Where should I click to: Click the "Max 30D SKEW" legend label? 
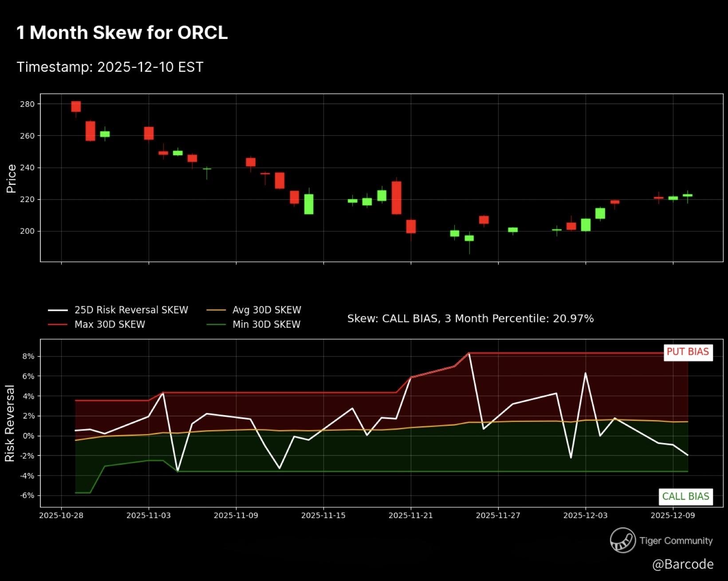pyautogui.click(x=110, y=324)
